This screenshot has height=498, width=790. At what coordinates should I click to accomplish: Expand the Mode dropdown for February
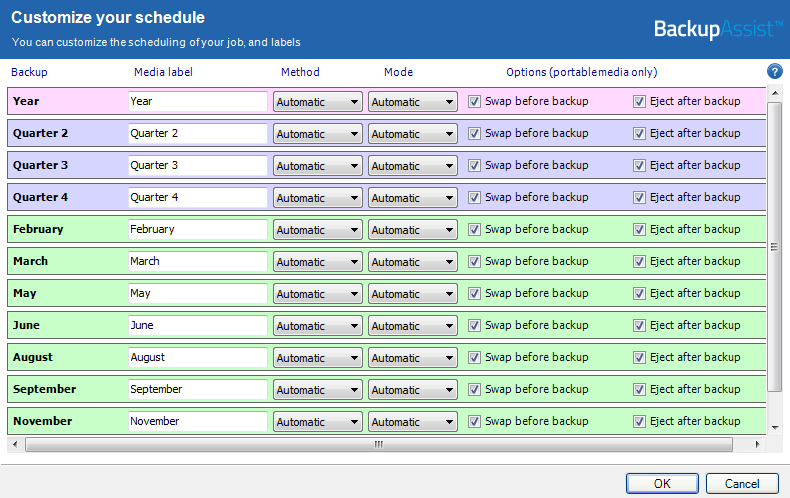(412, 230)
